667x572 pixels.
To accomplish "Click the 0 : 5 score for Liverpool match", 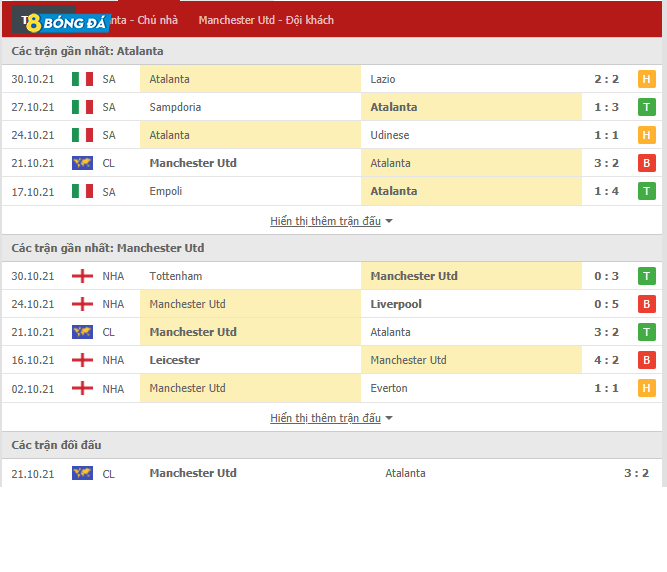I will (x=606, y=304).
